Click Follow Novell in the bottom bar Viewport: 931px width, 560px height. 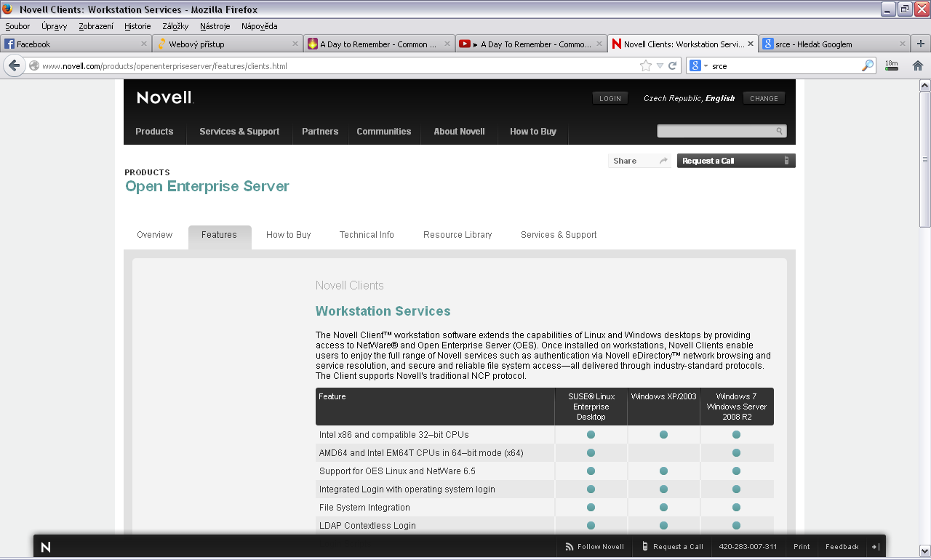pyautogui.click(x=595, y=547)
